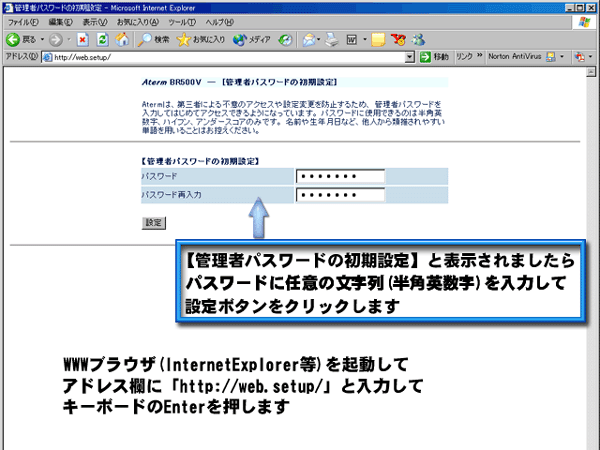Expand the Links (リンク) chevron

(x=479, y=56)
